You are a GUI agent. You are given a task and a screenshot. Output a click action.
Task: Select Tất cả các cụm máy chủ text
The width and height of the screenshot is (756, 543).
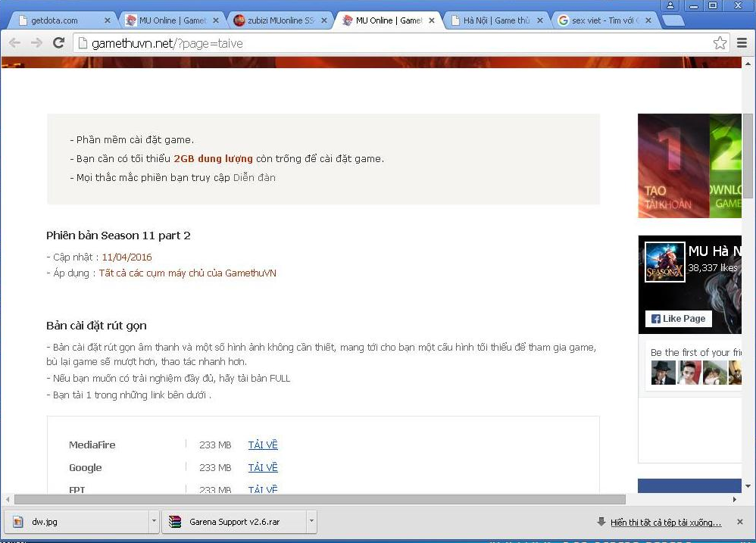[x=188, y=273]
